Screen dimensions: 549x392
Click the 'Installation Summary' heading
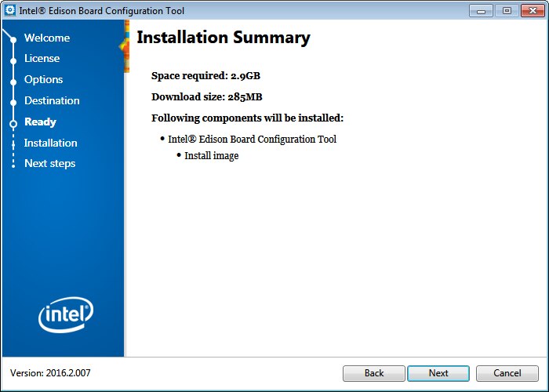tap(224, 38)
